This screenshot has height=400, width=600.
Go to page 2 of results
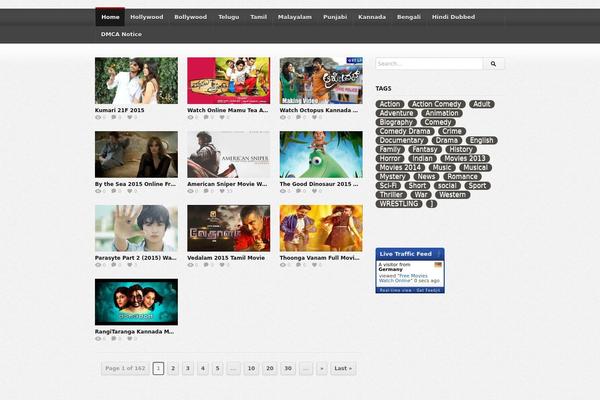pos(173,368)
